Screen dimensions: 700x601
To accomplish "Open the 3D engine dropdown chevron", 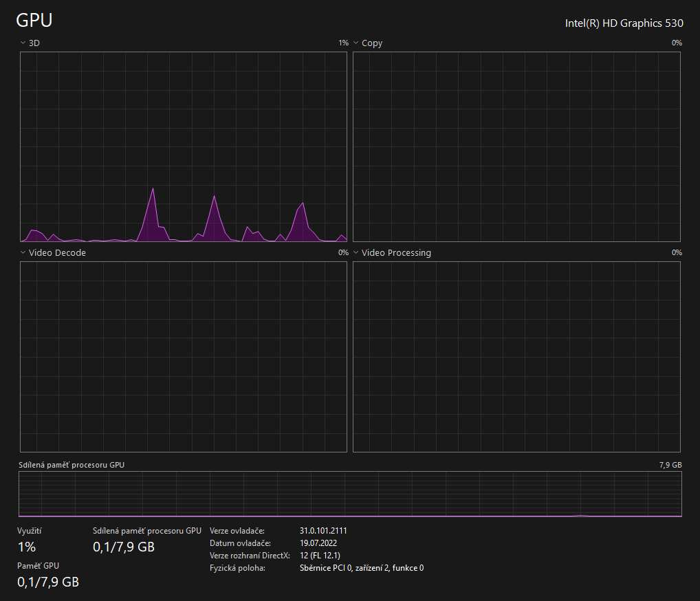I will coord(23,43).
